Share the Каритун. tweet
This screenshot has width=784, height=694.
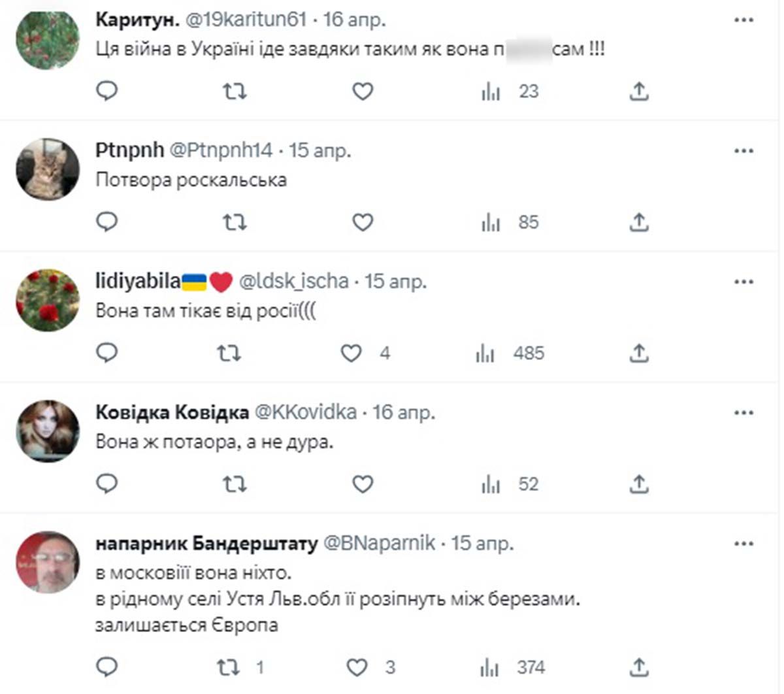638,91
